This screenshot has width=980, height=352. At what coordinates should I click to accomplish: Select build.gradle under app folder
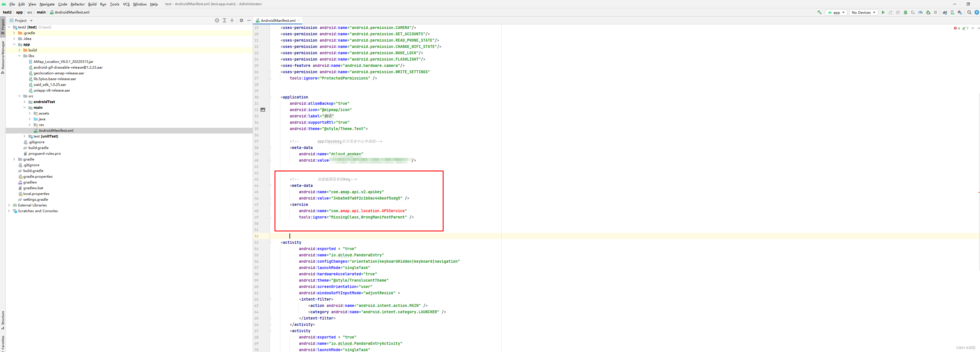coord(39,148)
